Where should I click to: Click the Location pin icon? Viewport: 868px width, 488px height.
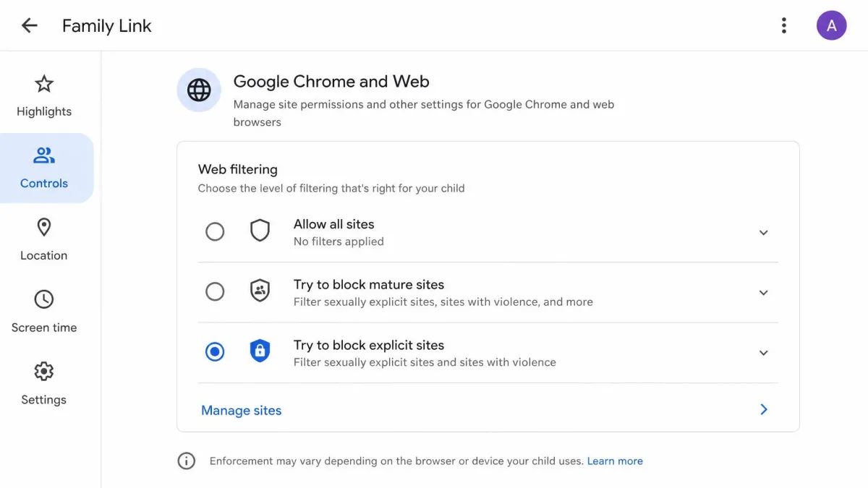(44, 228)
